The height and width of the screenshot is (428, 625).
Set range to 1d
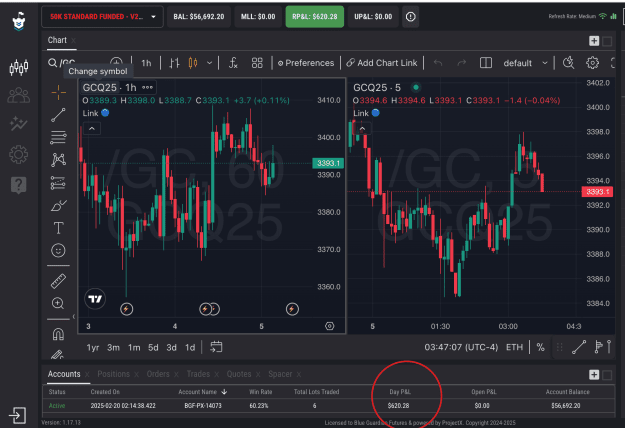pos(190,348)
